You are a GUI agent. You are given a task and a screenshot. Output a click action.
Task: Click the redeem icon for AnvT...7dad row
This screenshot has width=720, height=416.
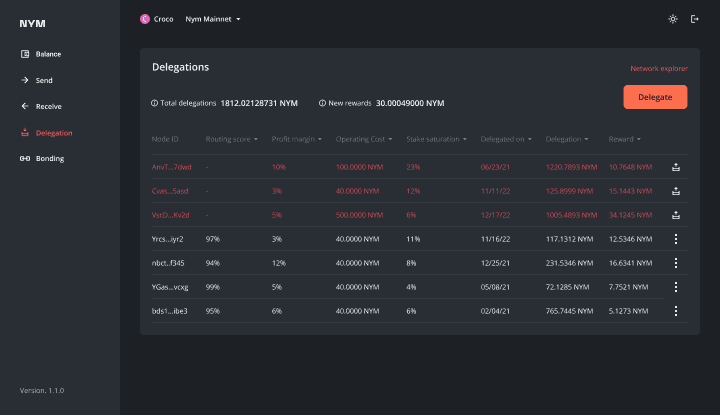(676, 167)
